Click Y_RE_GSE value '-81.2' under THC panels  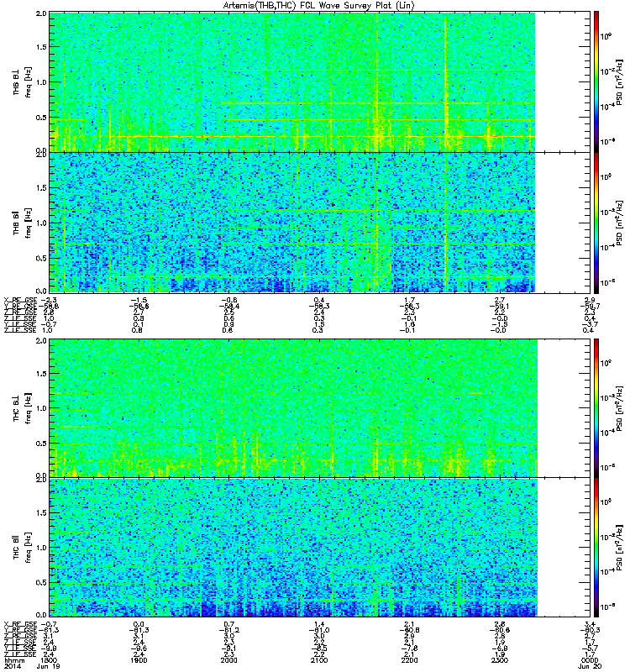(228, 630)
